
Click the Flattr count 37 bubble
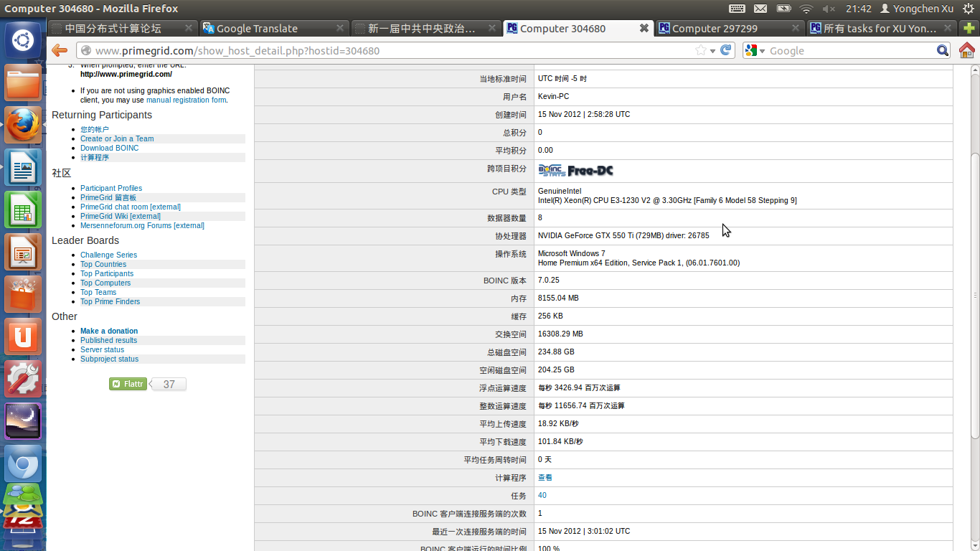point(169,384)
